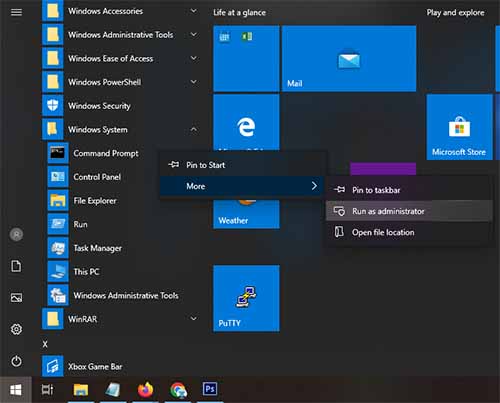Open the Pictures icon in the sidebar
Screen dimensions: 500x403
click(x=16, y=297)
